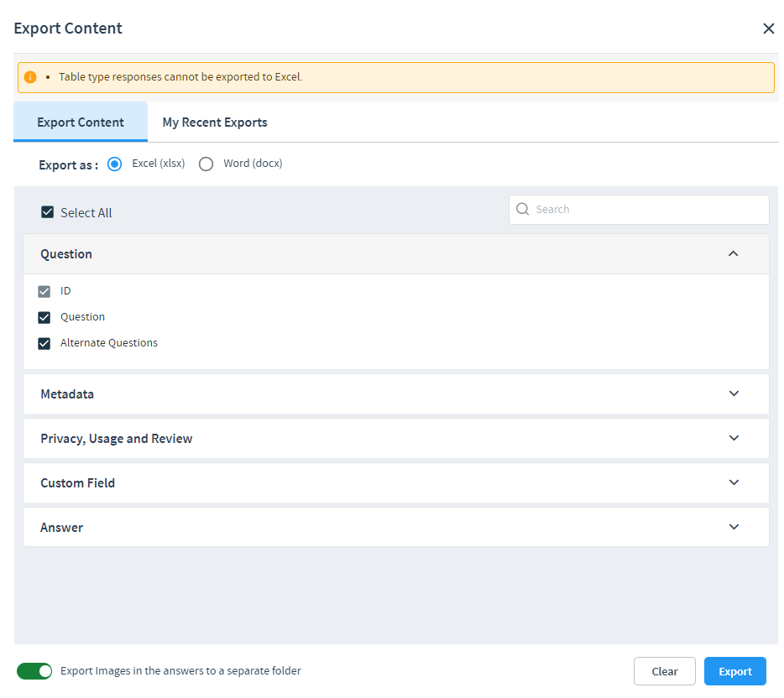
Task: Open the Export Content tab
Action: click(x=81, y=122)
